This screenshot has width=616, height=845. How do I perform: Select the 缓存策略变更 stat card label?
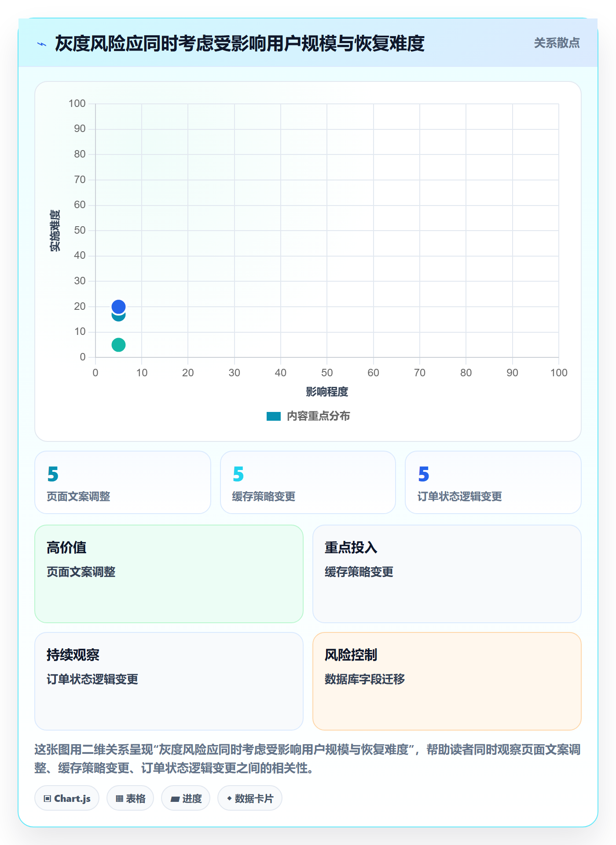pyautogui.click(x=264, y=496)
